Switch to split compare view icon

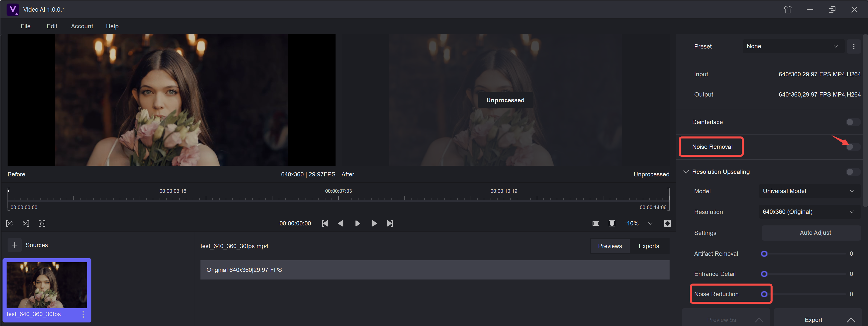click(x=612, y=223)
